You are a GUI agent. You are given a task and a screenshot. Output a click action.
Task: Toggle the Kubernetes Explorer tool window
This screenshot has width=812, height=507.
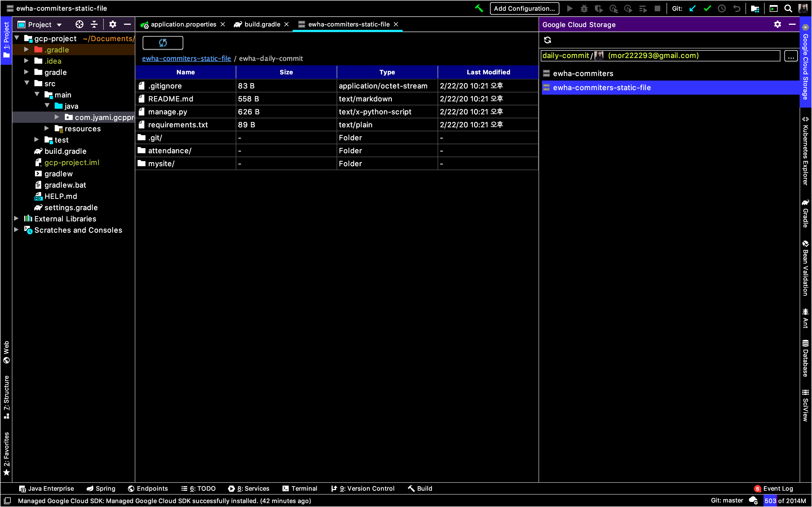point(805,151)
